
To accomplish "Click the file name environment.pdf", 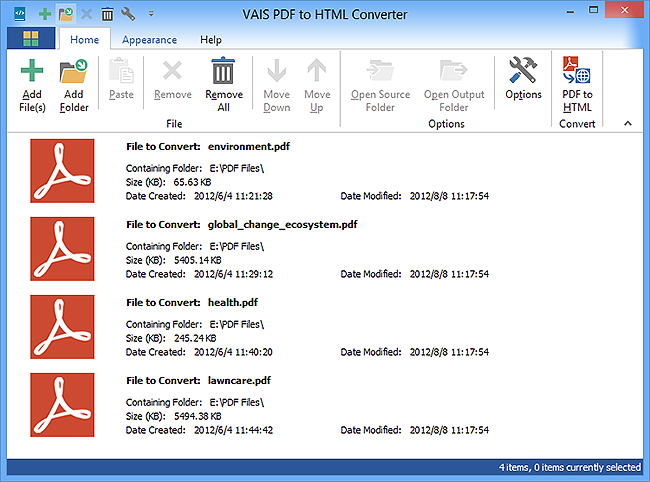I will (249, 146).
